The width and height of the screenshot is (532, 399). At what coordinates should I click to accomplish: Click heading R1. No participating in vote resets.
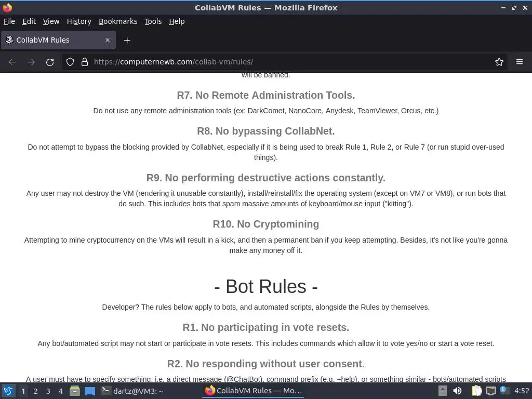266,327
